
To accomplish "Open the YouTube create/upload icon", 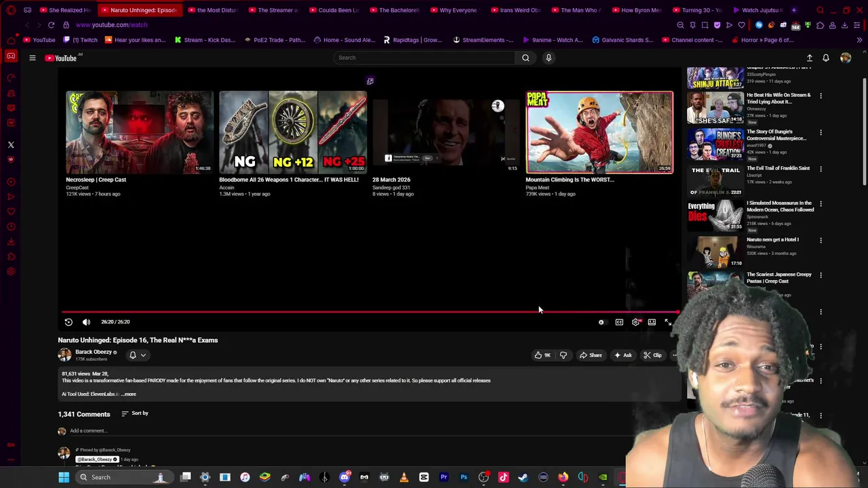I will click(809, 58).
